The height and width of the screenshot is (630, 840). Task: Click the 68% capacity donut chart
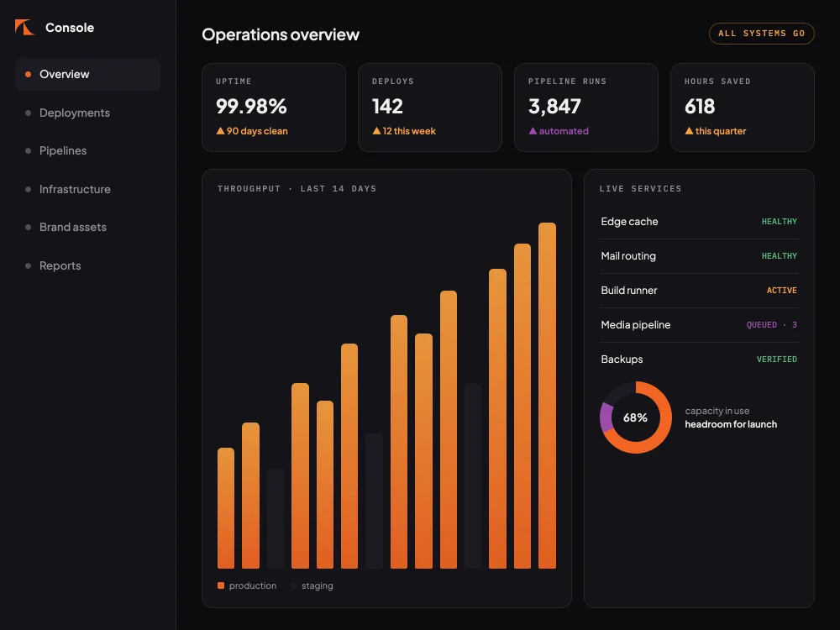coord(636,417)
